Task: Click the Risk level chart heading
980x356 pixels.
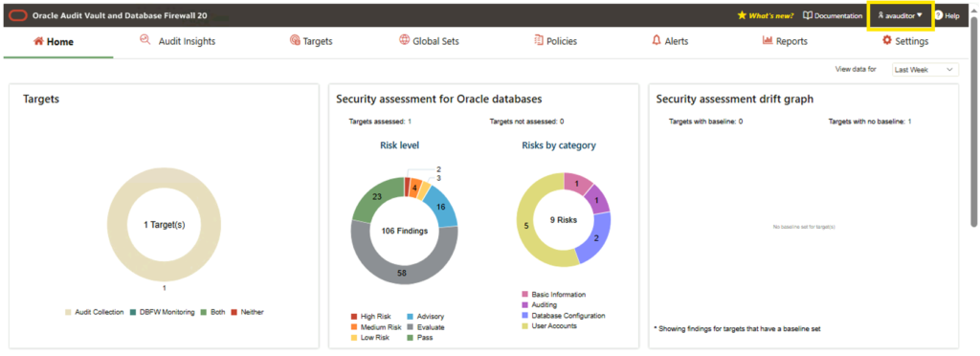Action: click(x=399, y=145)
